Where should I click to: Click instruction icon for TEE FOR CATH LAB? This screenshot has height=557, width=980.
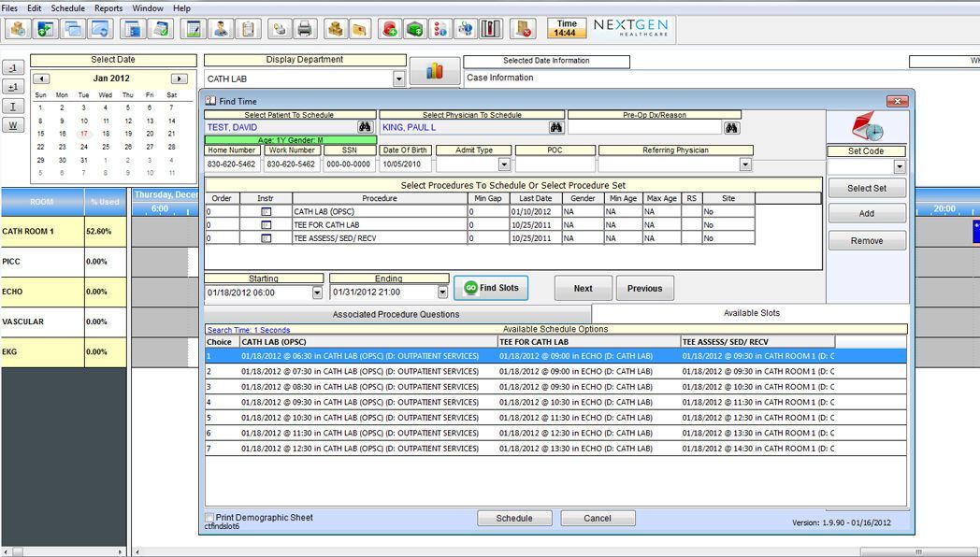click(x=266, y=225)
